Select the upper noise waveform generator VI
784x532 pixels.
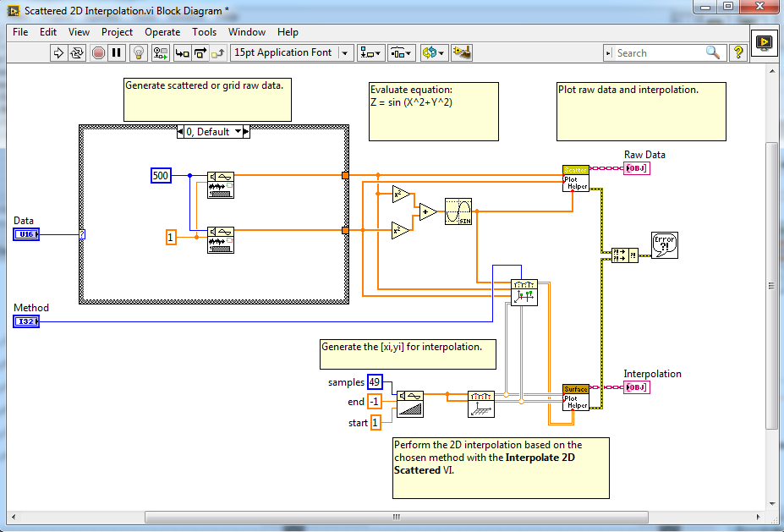pyautogui.click(x=221, y=185)
